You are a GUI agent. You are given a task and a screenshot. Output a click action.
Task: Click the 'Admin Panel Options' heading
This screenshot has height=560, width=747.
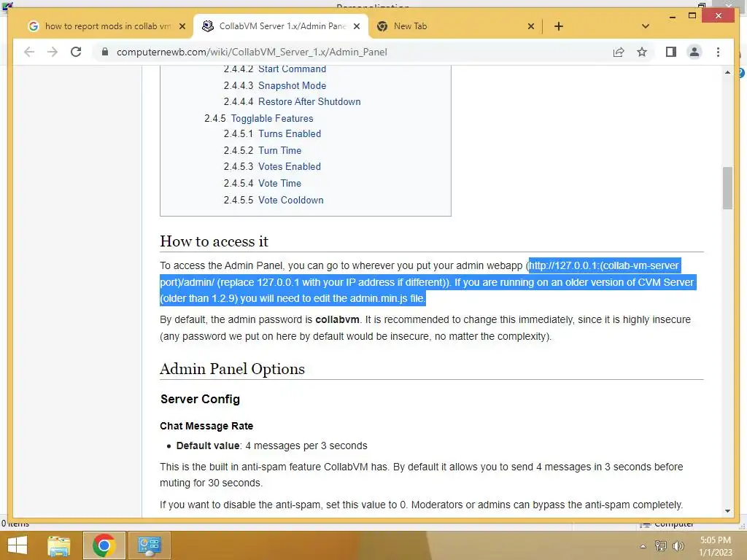(232, 369)
